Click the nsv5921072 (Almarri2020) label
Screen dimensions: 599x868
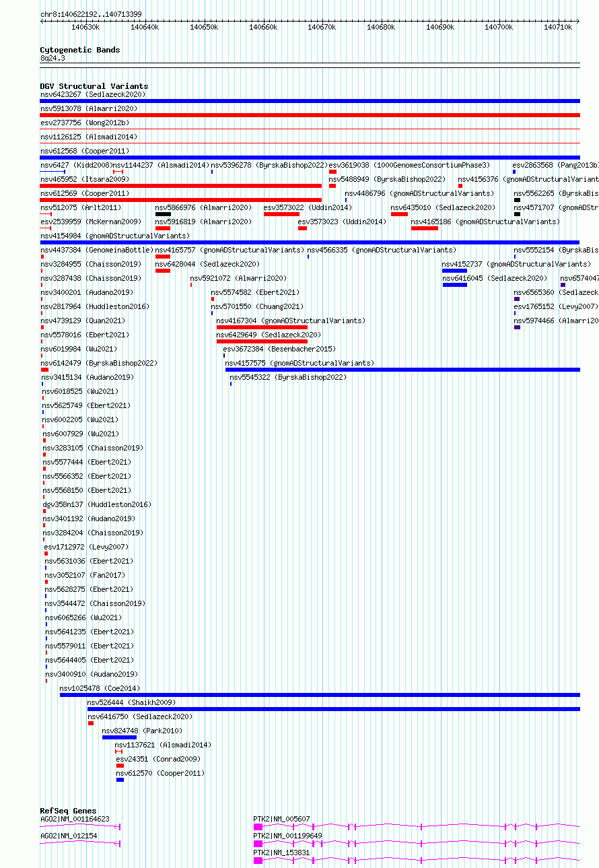pyautogui.click(x=238, y=278)
